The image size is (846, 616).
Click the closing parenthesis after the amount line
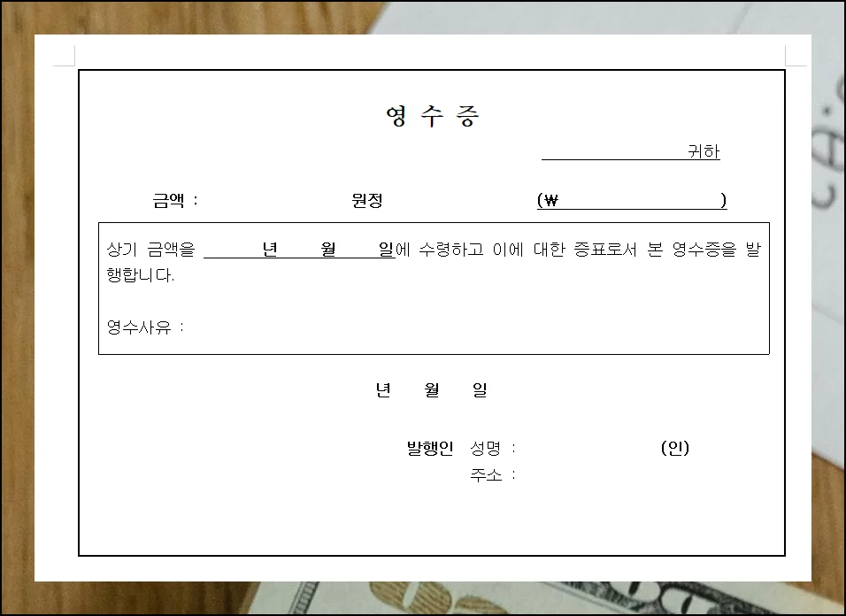pos(725,200)
